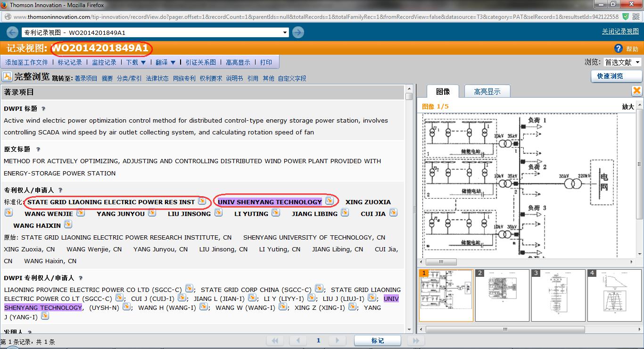Jump to 同族专利 section

coord(184,78)
